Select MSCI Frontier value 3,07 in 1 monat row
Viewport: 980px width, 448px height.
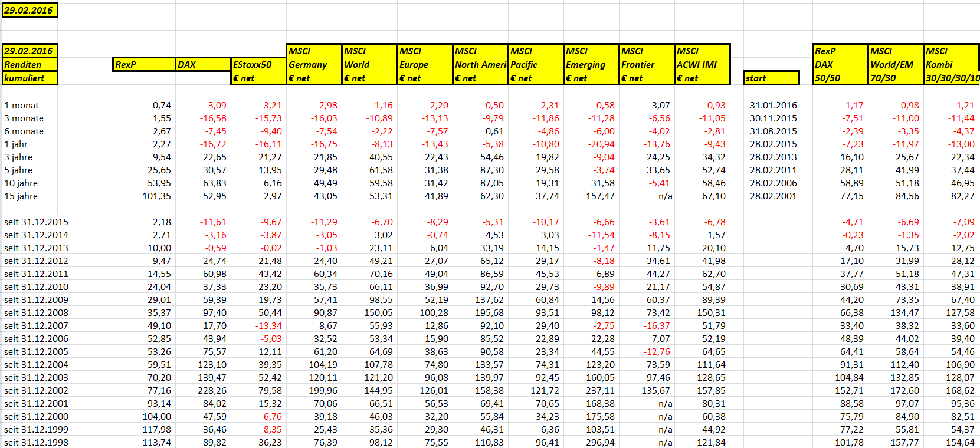tap(661, 105)
